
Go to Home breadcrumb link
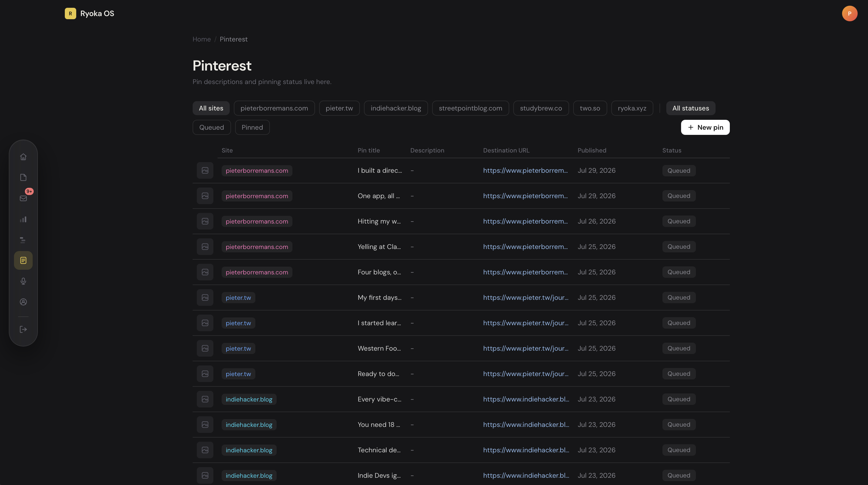(201, 39)
